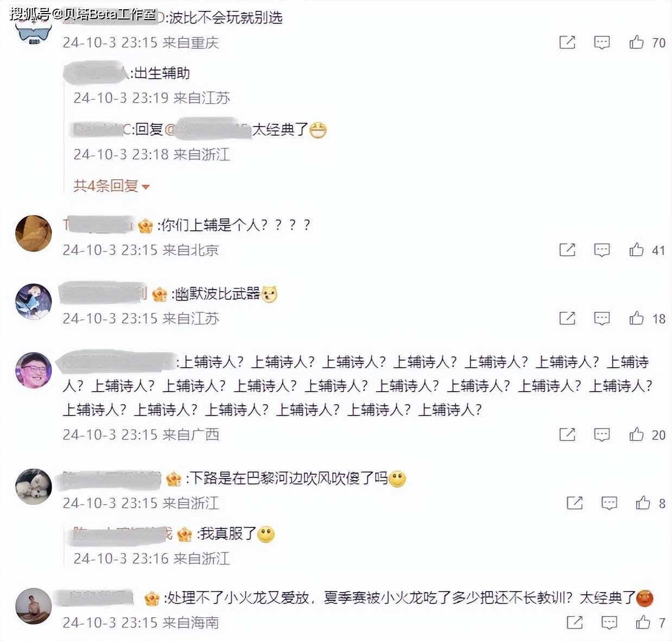672x641 pixels.
Task: Like the 处理不了小火龙 comment
Action: click(x=643, y=623)
